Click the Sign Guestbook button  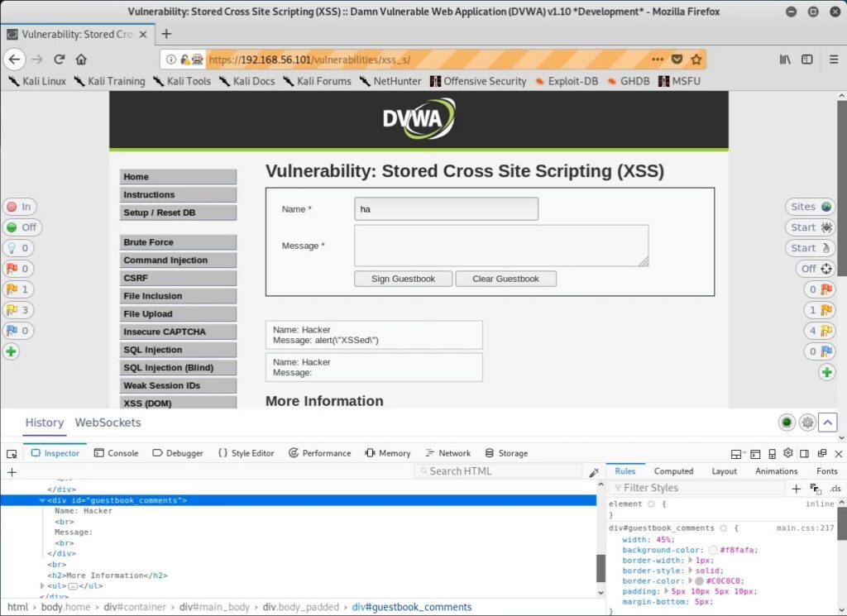(403, 279)
